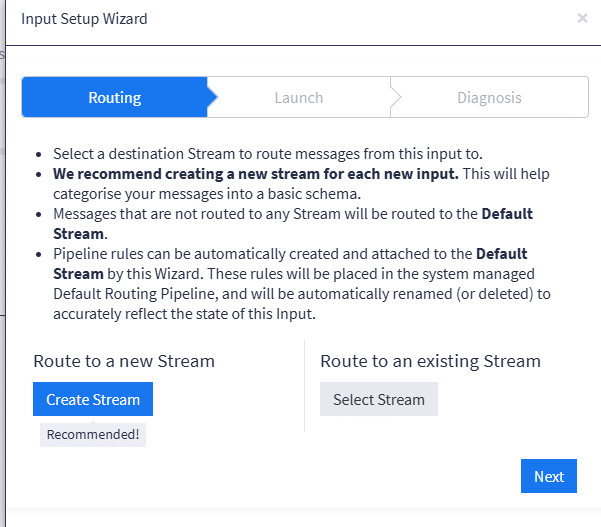Click the "Recommended!" badge
The height and width of the screenshot is (527, 601).
pyautogui.click(x=93, y=434)
